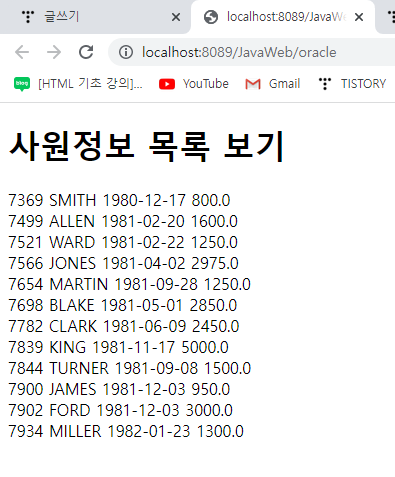Click the row 7369 SMITH 1980-12-17 800.0
Image resolution: width=395 pixels, height=477 pixels.
tap(119, 200)
